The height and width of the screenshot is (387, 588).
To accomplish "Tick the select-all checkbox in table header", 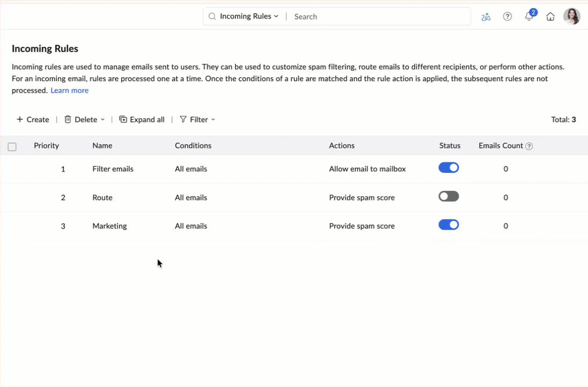I will (x=12, y=146).
